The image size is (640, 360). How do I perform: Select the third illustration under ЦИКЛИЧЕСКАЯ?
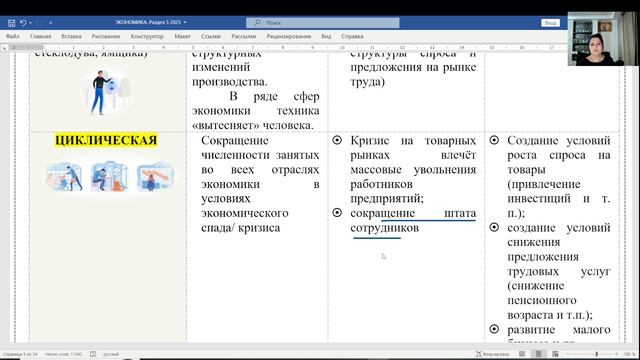155,177
